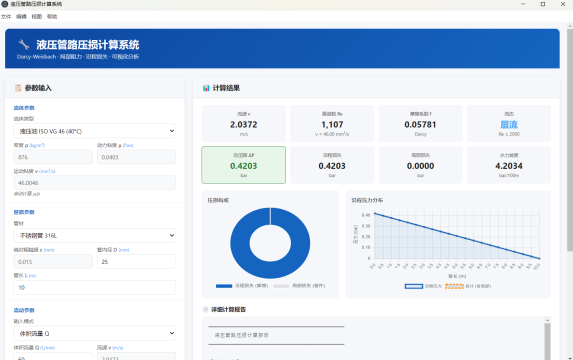The image size is (573, 360).
Task: Toggle the 局部损失 (管件) legend in the donut chart
Action: click(x=299, y=286)
